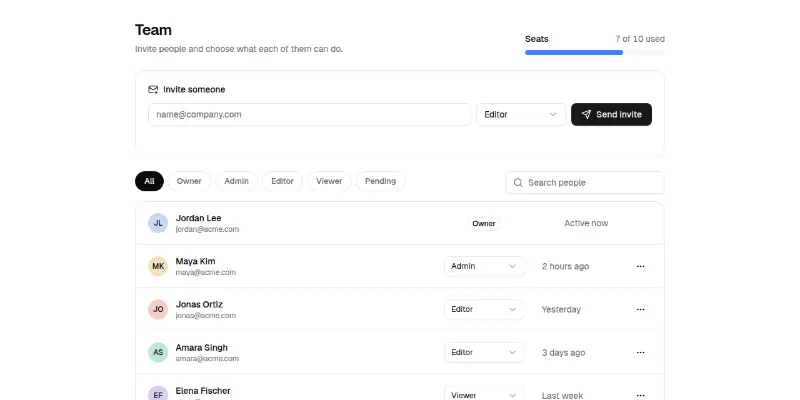Open Amara Singh's Editor role dropdown

pyautogui.click(x=484, y=353)
